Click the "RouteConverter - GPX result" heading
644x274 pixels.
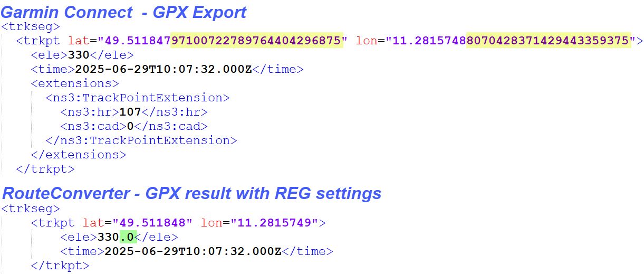[x=192, y=193]
